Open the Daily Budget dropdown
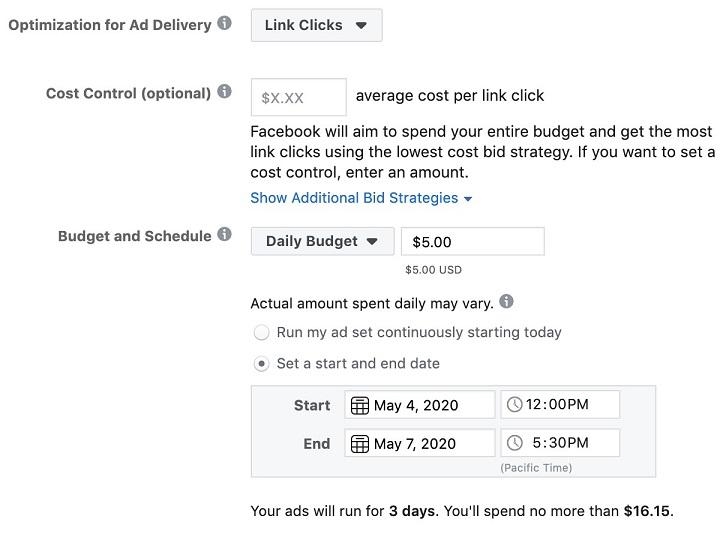This screenshot has width=726, height=534. [322, 241]
